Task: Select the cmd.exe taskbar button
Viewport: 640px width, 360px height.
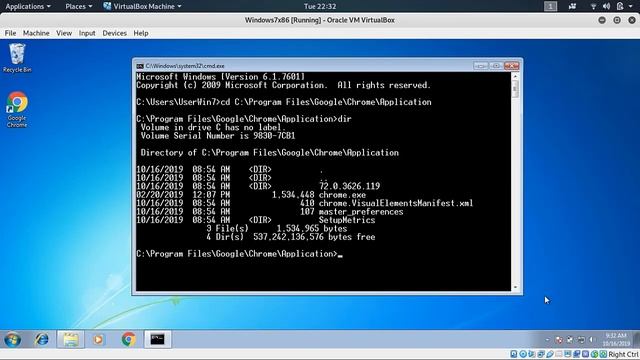Action: coord(158,340)
